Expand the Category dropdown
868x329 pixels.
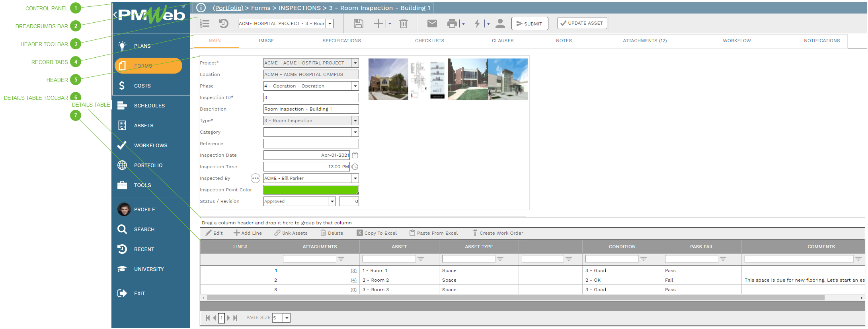pos(355,132)
